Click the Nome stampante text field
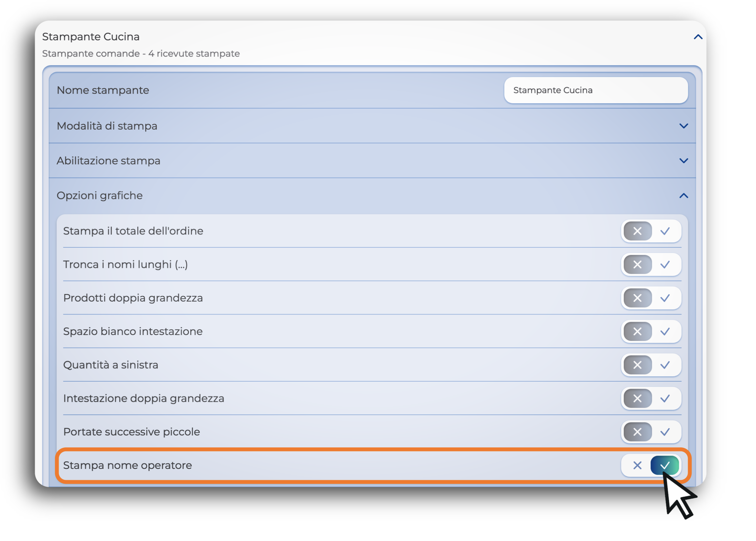The height and width of the screenshot is (541, 756). (x=595, y=90)
